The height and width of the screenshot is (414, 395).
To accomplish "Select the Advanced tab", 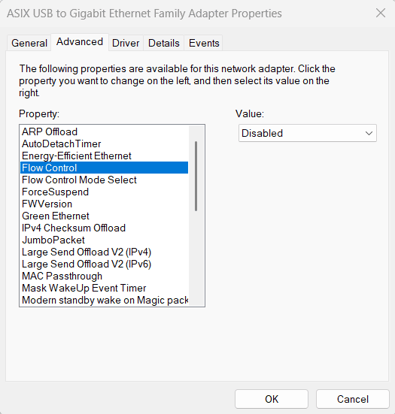I will [79, 42].
